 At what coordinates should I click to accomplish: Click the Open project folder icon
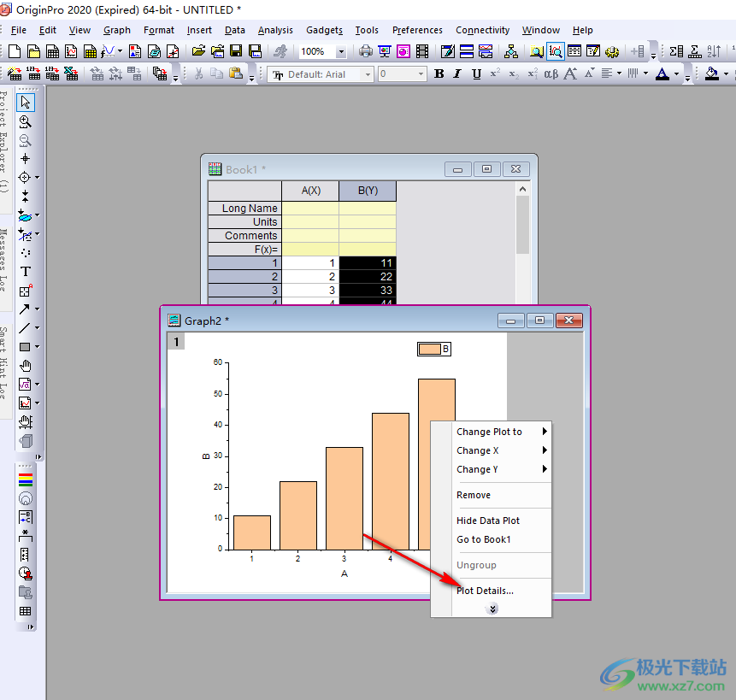198,51
